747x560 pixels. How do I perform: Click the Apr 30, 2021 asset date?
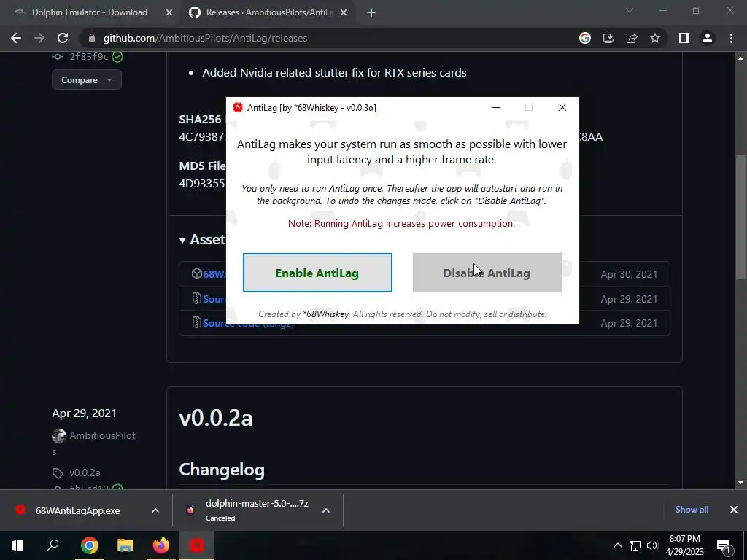pyautogui.click(x=629, y=274)
